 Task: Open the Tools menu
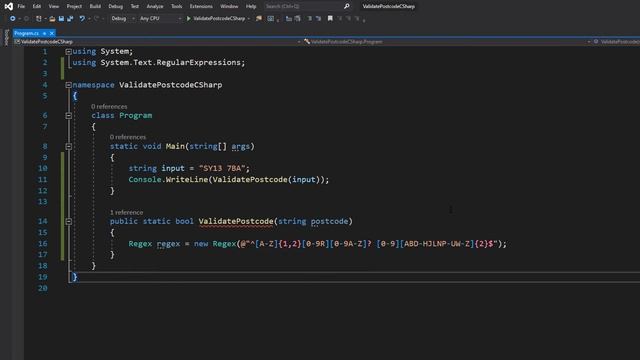[x=176, y=6]
